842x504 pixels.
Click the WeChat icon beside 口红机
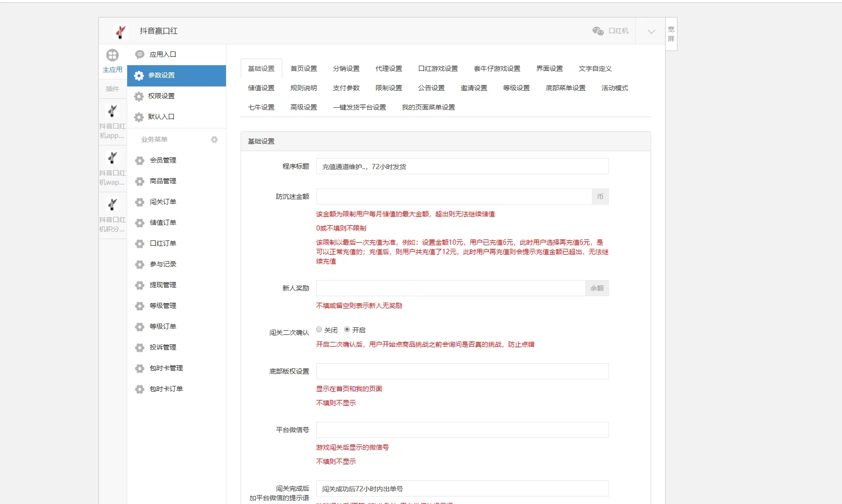click(598, 31)
